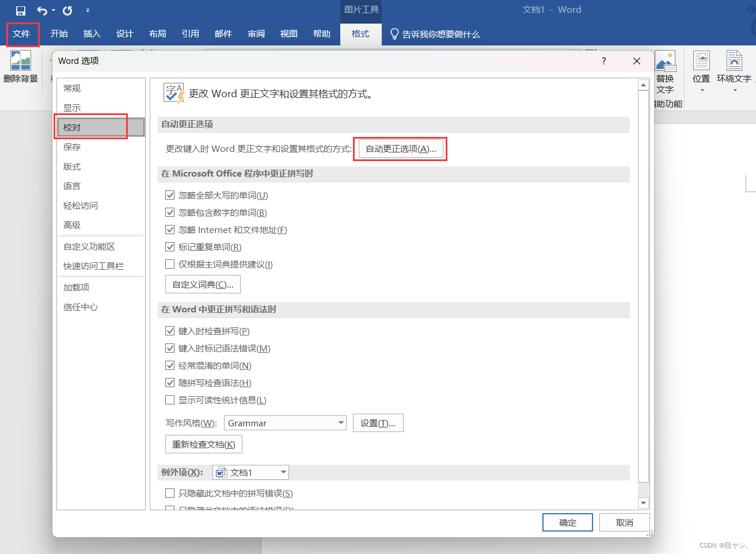Click the 设置(T)... button
The height and width of the screenshot is (554, 756).
(378, 423)
